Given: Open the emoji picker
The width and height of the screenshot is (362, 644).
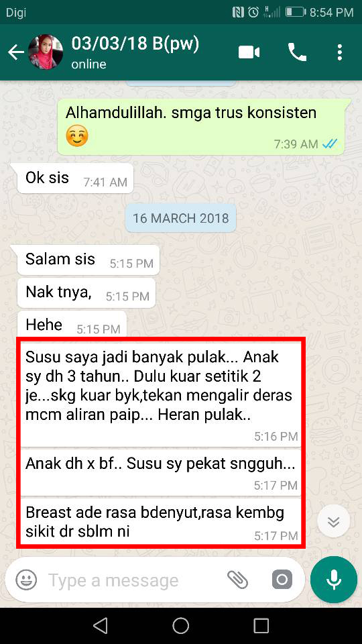Looking at the screenshot, I should pos(26,580).
